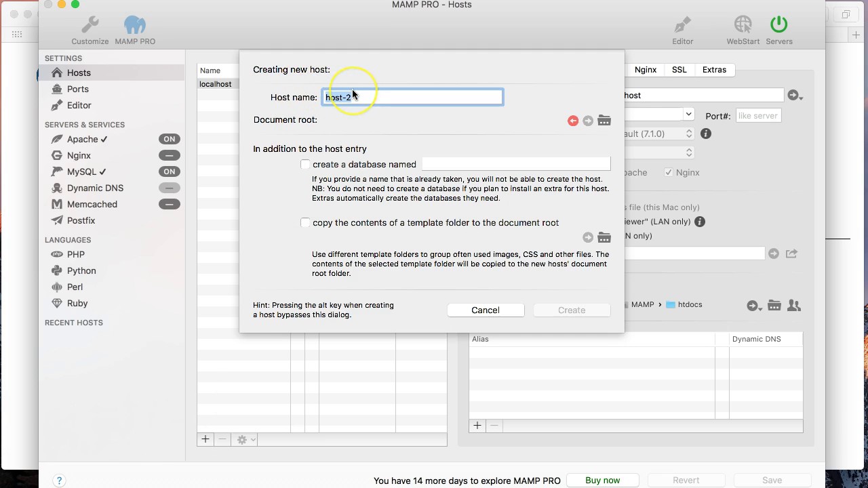The image size is (868, 488).
Task: Open IP address dropdown left of Port#
Action: [688, 115]
